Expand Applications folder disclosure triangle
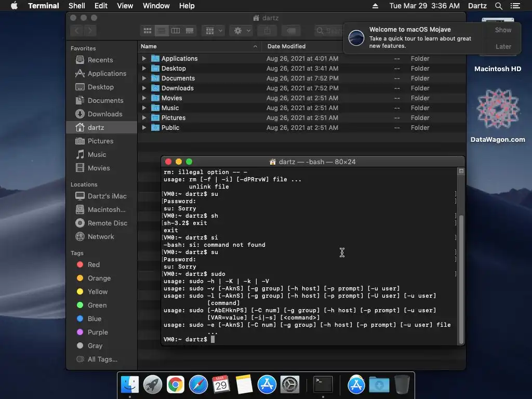The image size is (532, 399). pos(144,58)
